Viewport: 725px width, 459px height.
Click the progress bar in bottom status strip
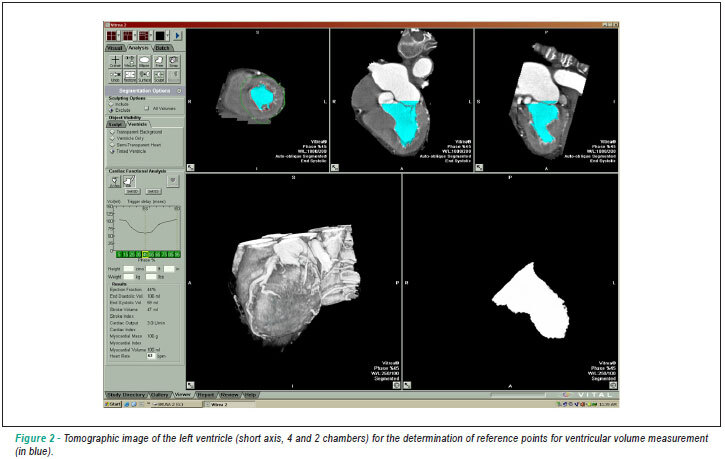click(518, 395)
